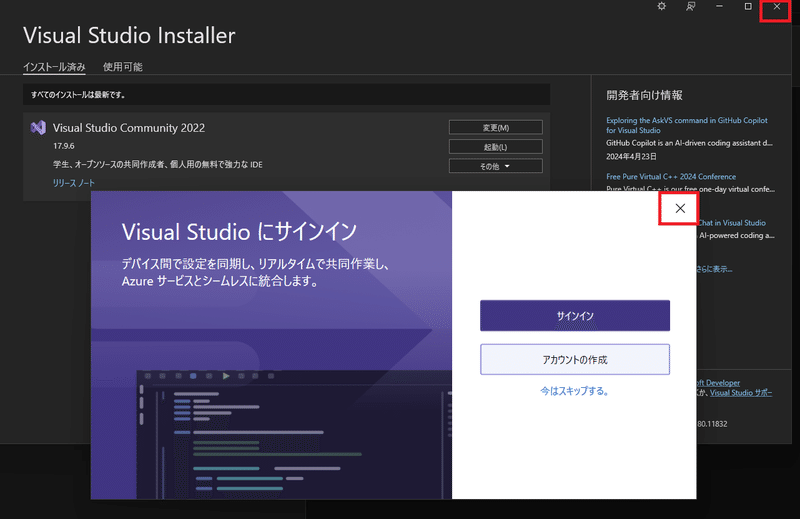Open the Chat in Visual Studio article link
This screenshot has height=519, width=800.
[x=731, y=223]
